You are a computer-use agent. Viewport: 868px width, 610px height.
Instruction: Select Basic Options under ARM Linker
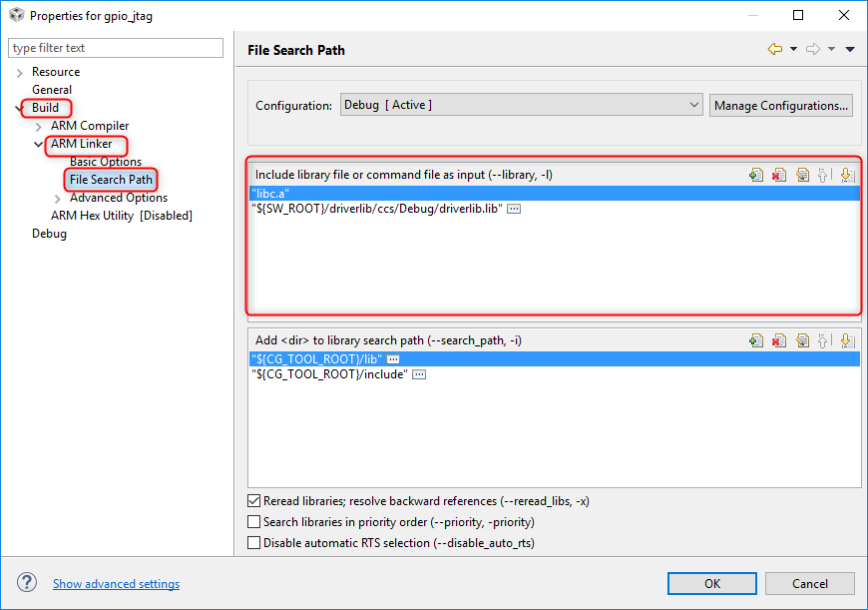click(x=106, y=162)
